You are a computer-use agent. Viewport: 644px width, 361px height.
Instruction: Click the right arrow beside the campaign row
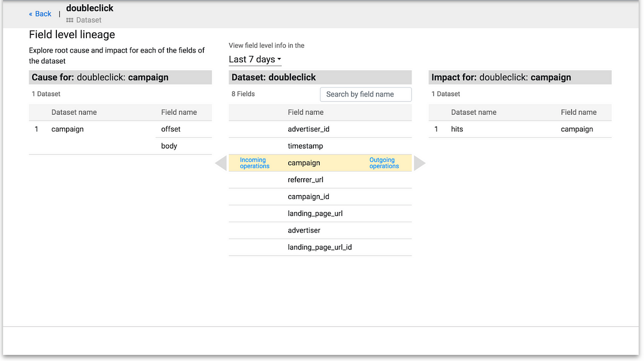pyautogui.click(x=420, y=163)
